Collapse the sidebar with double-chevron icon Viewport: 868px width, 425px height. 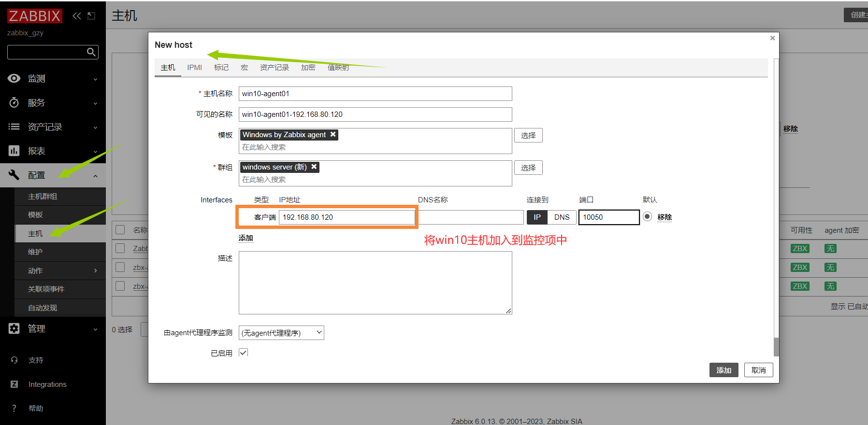[77, 16]
